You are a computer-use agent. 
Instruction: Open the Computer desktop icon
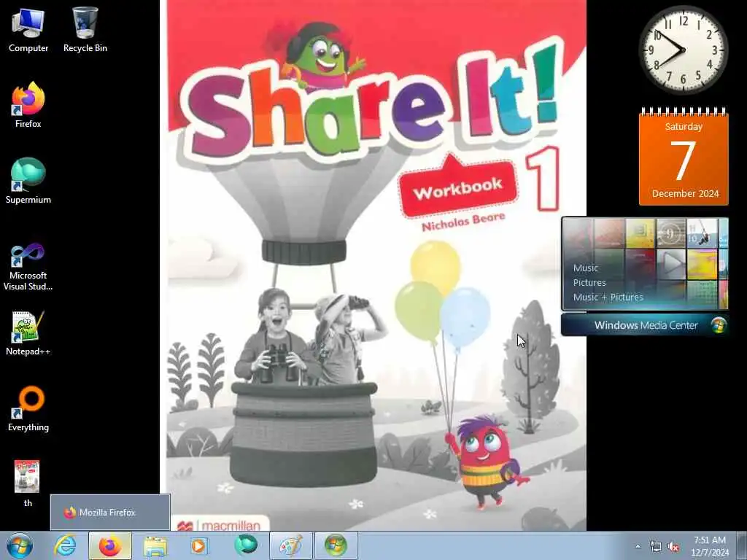pos(28,30)
